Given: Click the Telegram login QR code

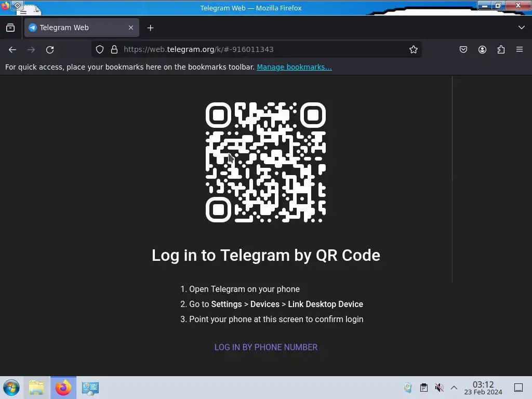Looking at the screenshot, I should pos(265,162).
